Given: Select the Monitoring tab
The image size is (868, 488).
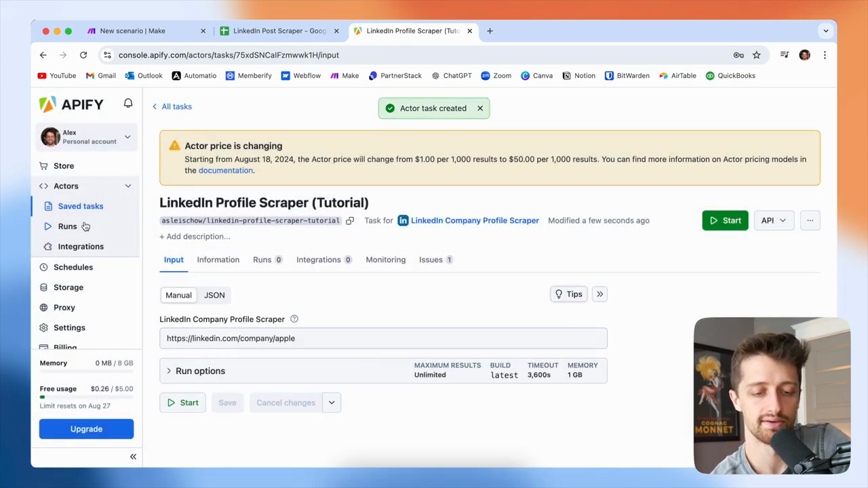Looking at the screenshot, I should click(386, 260).
